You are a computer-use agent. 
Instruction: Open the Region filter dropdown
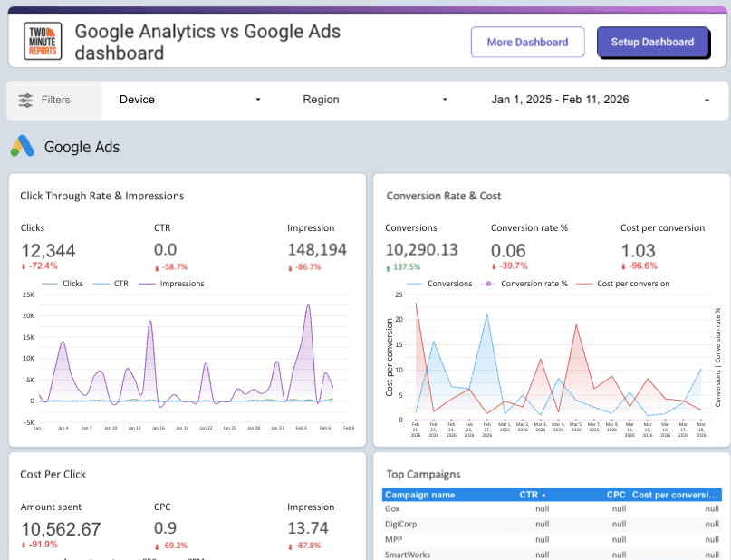click(x=376, y=100)
